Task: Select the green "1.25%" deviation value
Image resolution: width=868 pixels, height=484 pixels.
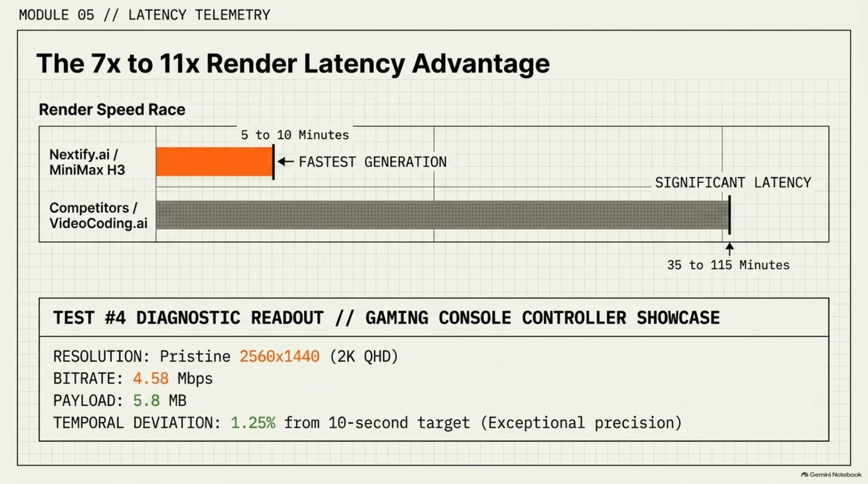Action: click(x=253, y=423)
